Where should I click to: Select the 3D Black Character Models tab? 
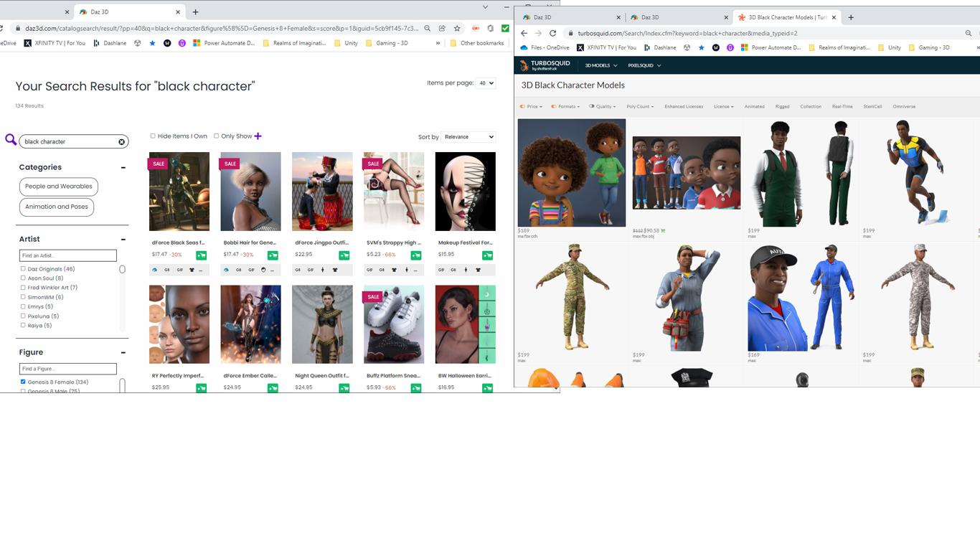tap(787, 17)
